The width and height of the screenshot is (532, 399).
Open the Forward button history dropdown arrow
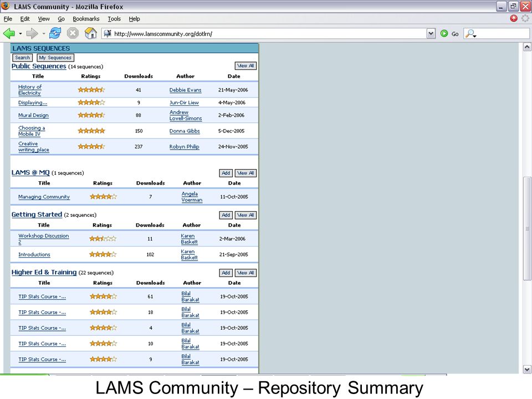click(43, 34)
